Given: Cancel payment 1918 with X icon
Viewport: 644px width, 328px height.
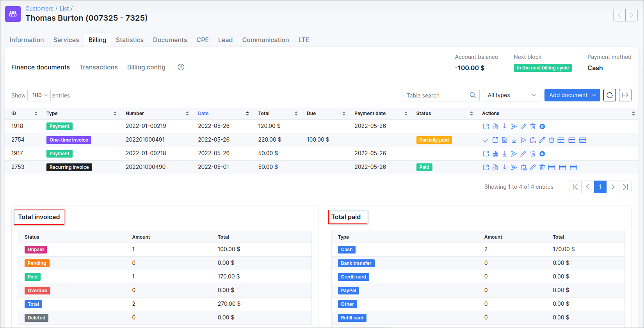Looking at the screenshot, I should [x=542, y=126].
